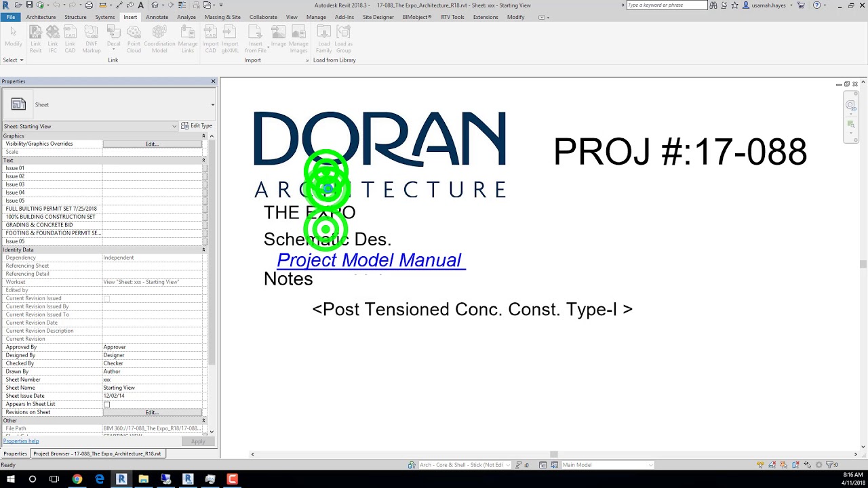
Task: Collapse the Graphics section
Action: tap(203, 136)
